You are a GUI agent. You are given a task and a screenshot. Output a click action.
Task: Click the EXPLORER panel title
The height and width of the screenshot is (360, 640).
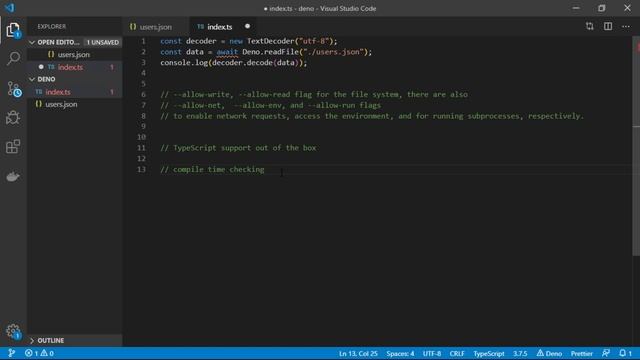click(x=51, y=27)
